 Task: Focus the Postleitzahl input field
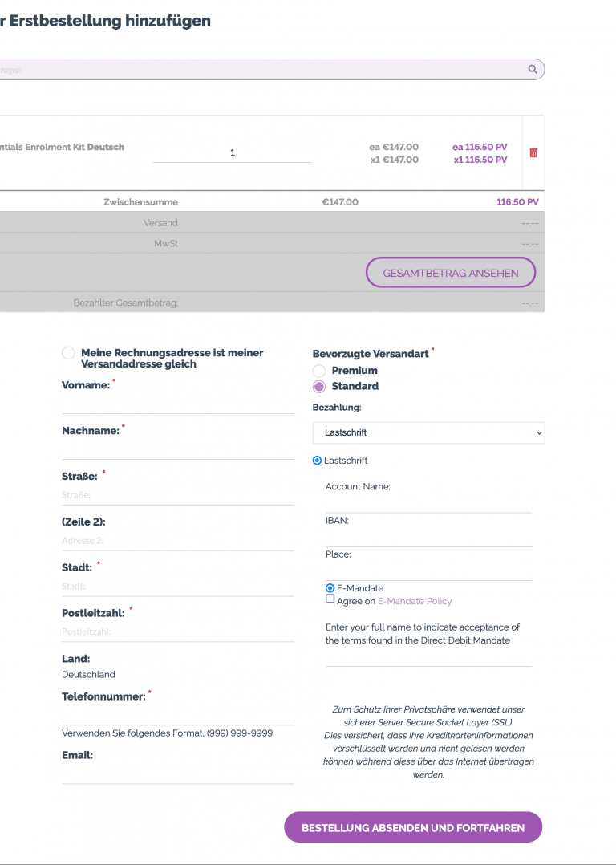(178, 631)
